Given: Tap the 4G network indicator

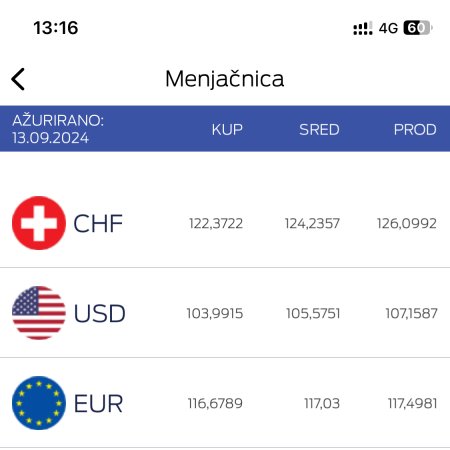Looking at the screenshot, I should [388, 28].
